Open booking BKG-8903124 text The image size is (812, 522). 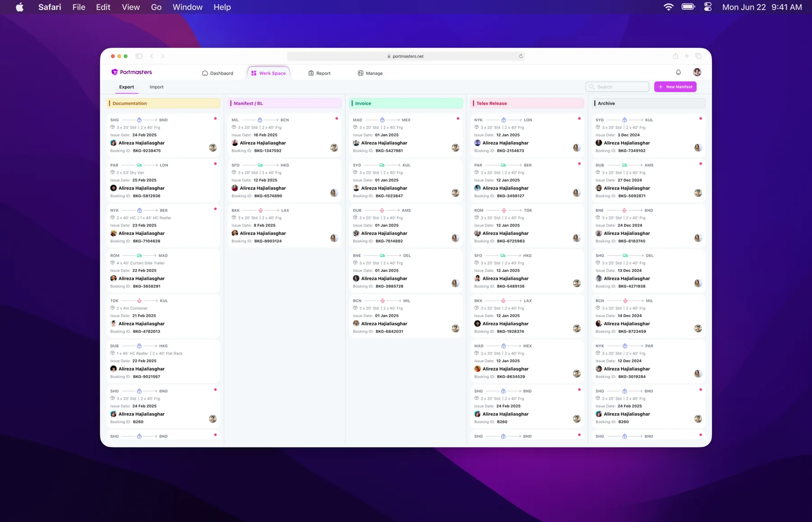pyautogui.click(x=268, y=241)
